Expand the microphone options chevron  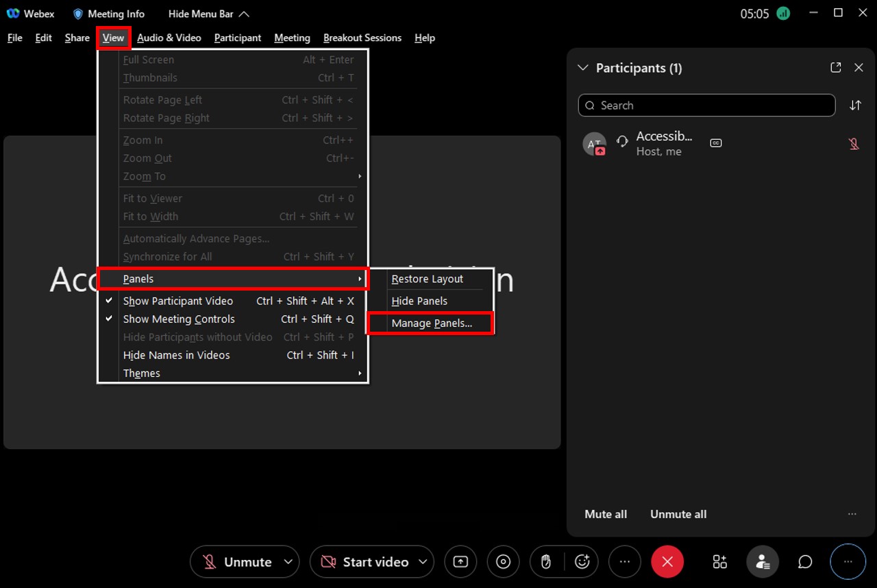point(287,561)
